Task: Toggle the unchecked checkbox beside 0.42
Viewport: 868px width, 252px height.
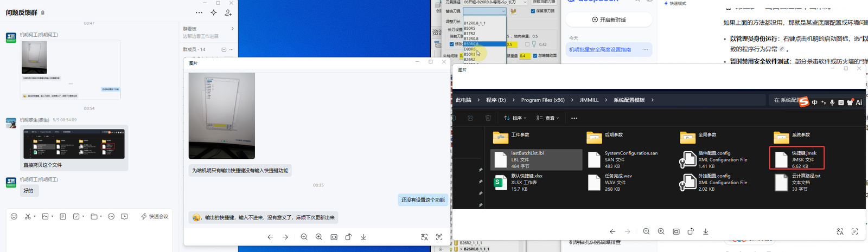Action: [x=527, y=44]
